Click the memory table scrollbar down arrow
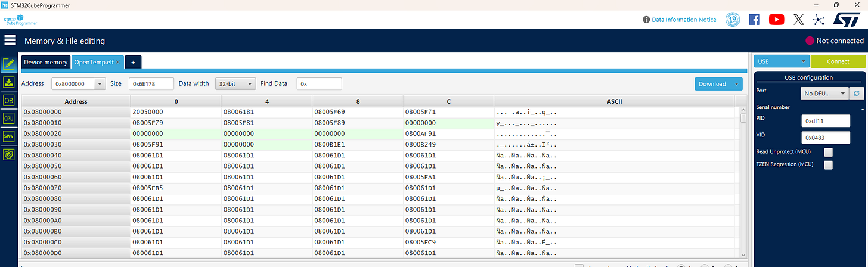This screenshot has width=868, height=267. 743,255
